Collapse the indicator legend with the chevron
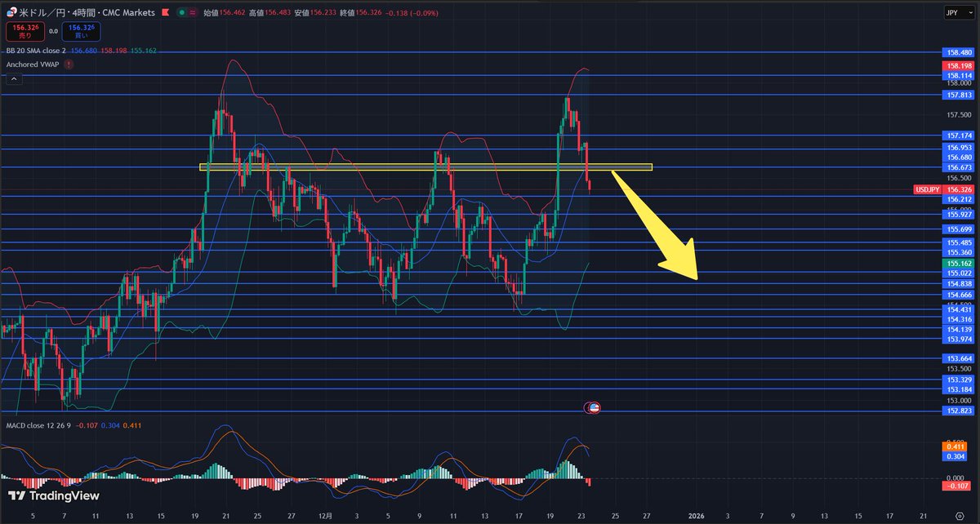Image resolution: width=980 pixels, height=524 pixels. (13, 79)
